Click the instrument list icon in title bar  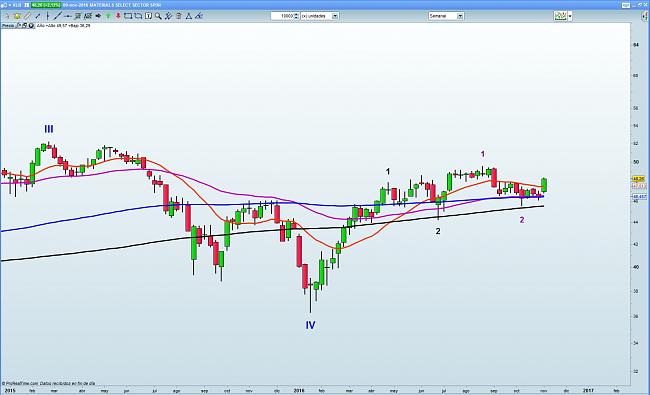pos(27,5)
